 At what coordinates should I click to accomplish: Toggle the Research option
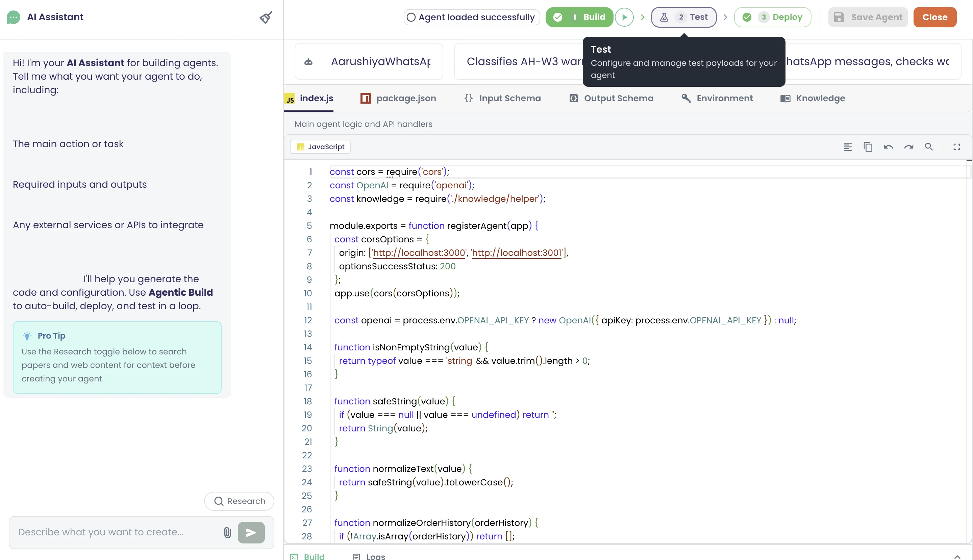coord(239,501)
